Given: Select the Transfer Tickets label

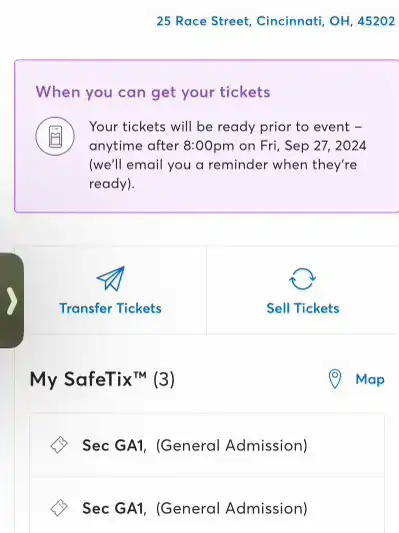Looking at the screenshot, I should (x=110, y=308).
